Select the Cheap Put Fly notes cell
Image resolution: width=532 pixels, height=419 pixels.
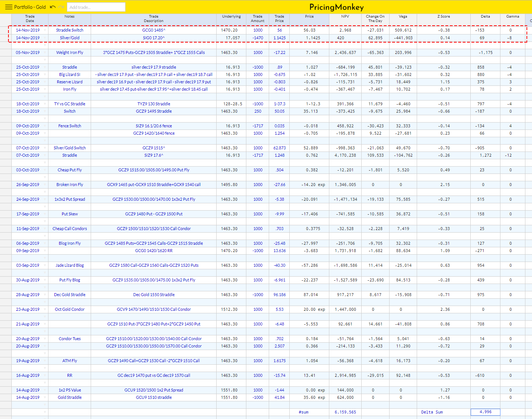[69, 170]
